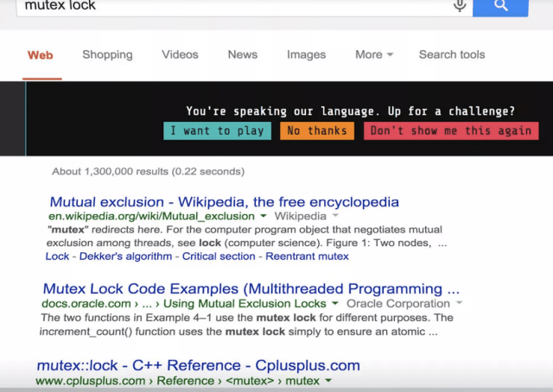Open Mutex Lock Code Examples result
The width and height of the screenshot is (553, 392).
coord(251,288)
